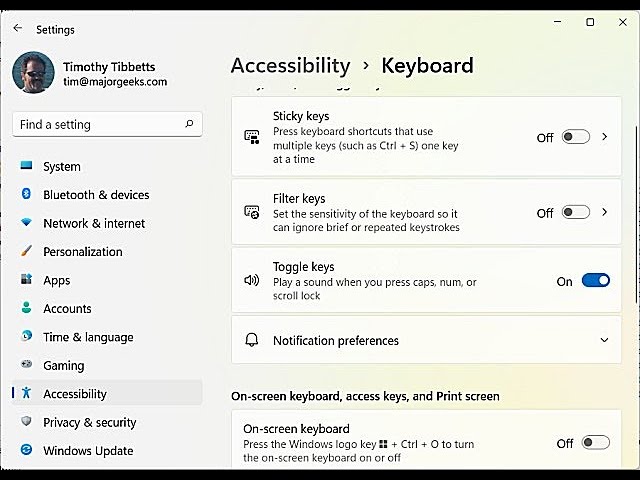640x480 pixels.
Task: Click the Bluetooth & devices icon
Action: pos(26,195)
